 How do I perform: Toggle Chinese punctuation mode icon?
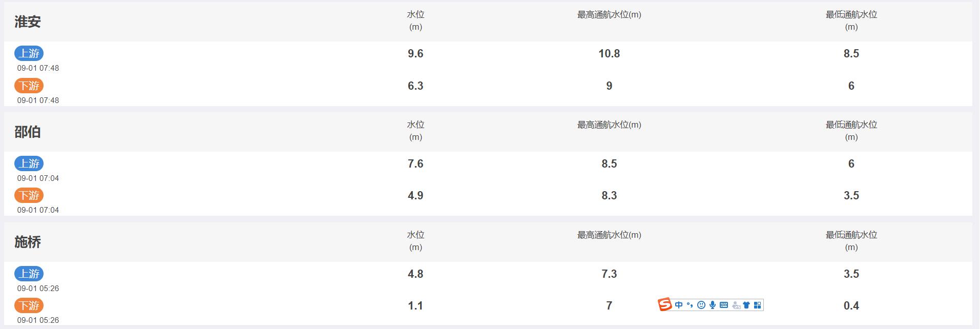[x=690, y=305]
